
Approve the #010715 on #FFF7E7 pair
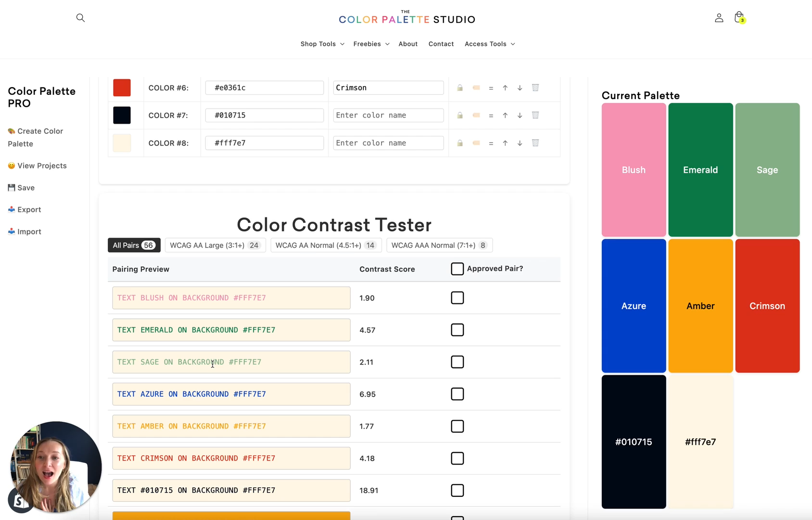click(x=457, y=490)
